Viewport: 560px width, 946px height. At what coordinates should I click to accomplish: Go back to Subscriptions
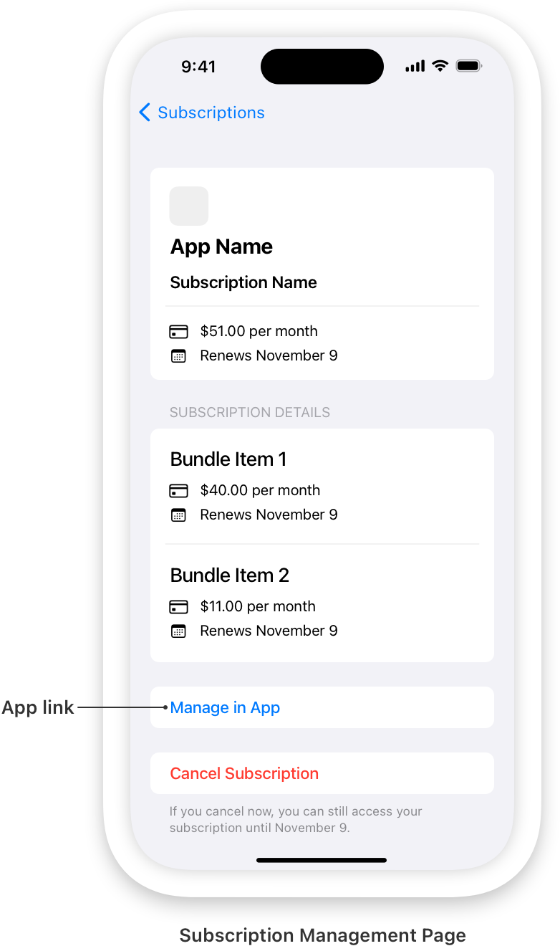[x=211, y=113]
